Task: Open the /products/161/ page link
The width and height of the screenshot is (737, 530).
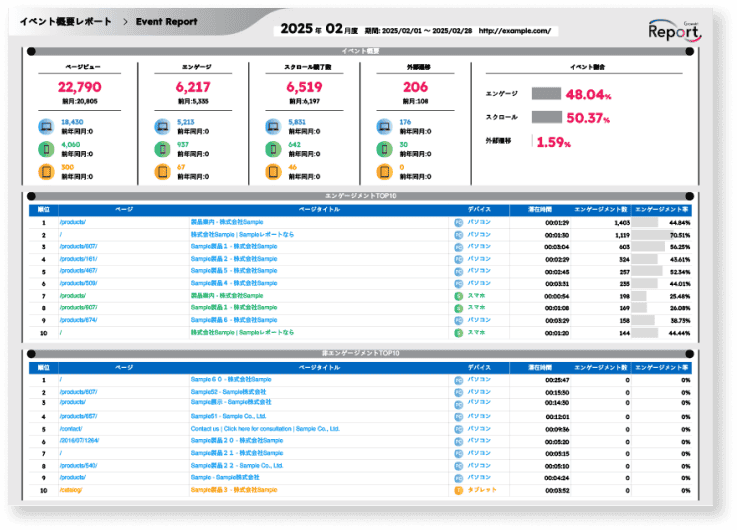Action: [x=77, y=259]
